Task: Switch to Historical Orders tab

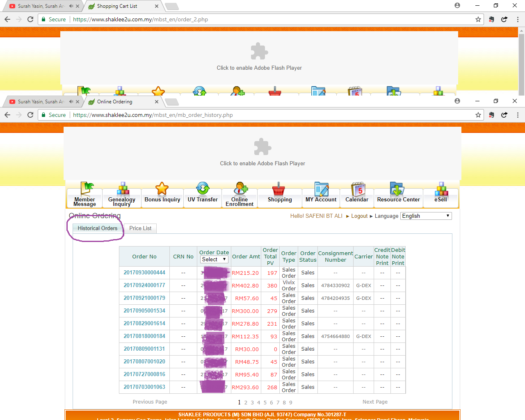Action: [98, 228]
